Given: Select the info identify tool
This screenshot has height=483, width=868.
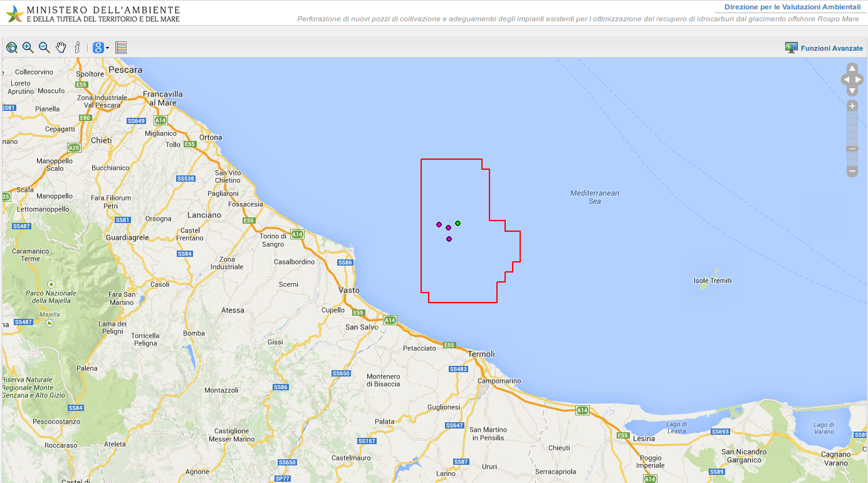Looking at the screenshot, I should (x=77, y=48).
